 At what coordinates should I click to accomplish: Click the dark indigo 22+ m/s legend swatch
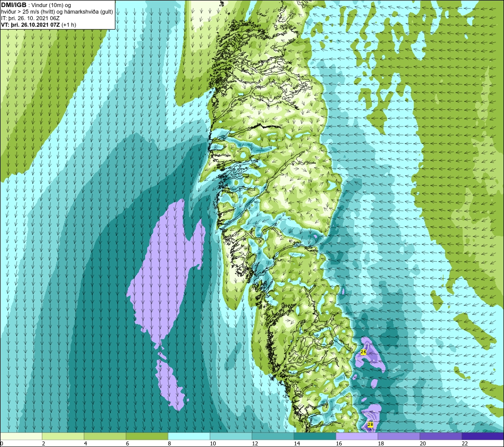pyautogui.click(x=482, y=436)
